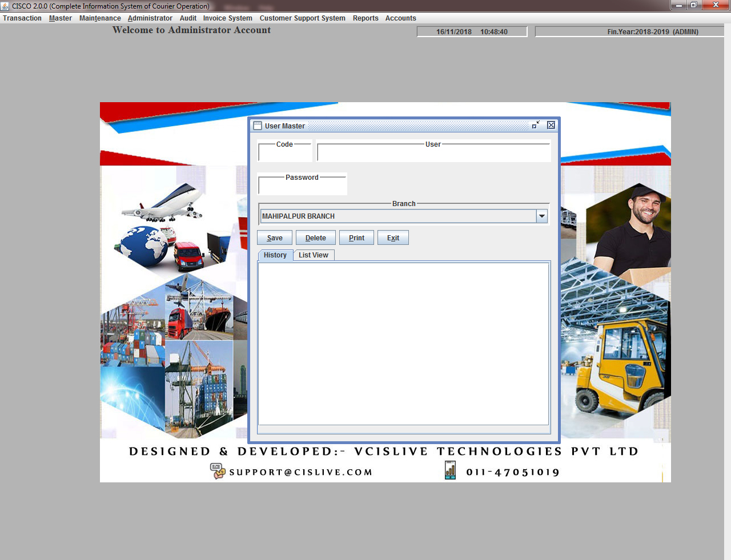The image size is (731, 560).
Task: Open the Transaction menu
Action: [x=22, y=18]
